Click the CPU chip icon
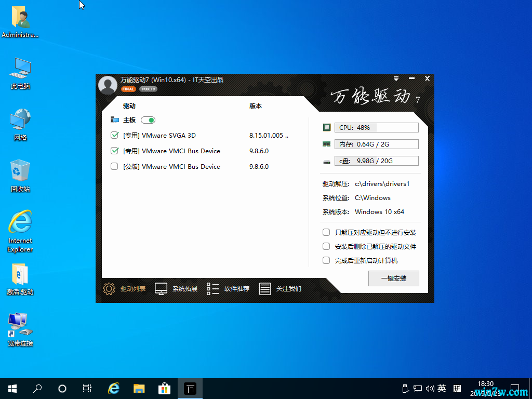 coord(326,128)
